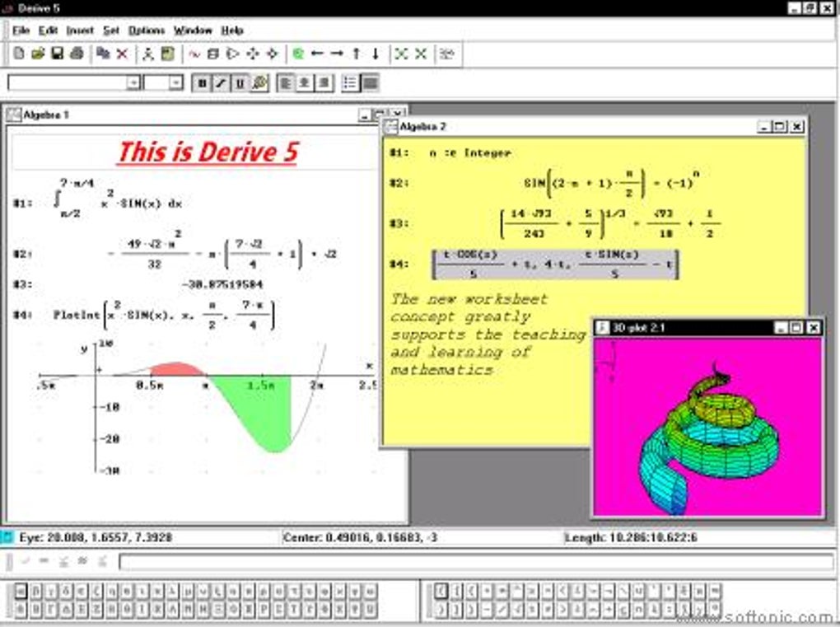This screenshot has height=627, width=840.
Task: Select PlotInt expression #4 in Algebra 1
Action: (x=164, y=315)
